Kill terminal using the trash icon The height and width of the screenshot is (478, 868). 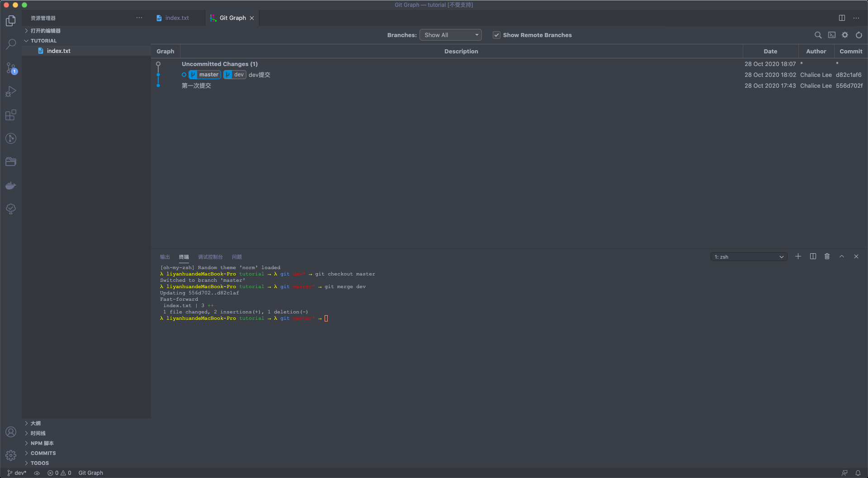(x=827, y=256)
